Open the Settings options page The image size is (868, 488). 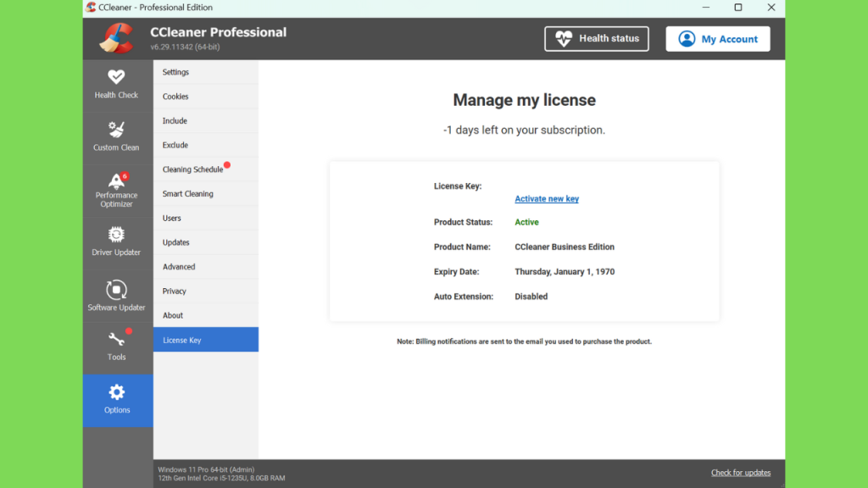point(206,72)
